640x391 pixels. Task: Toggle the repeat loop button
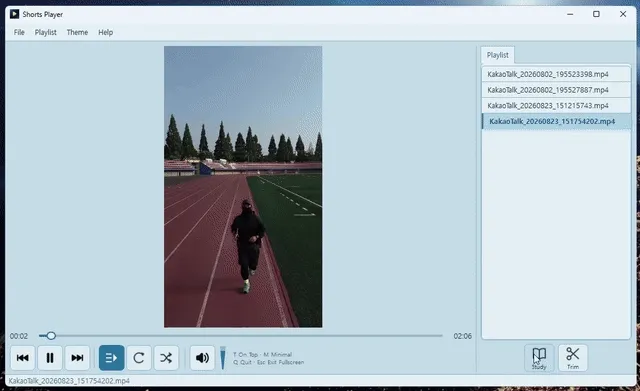coord(139,358)
